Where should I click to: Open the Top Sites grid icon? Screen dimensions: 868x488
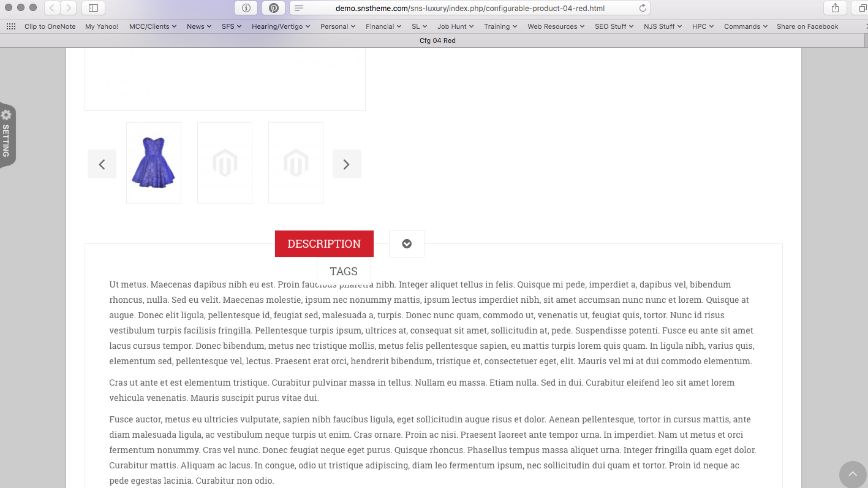[x=11, y=26]
